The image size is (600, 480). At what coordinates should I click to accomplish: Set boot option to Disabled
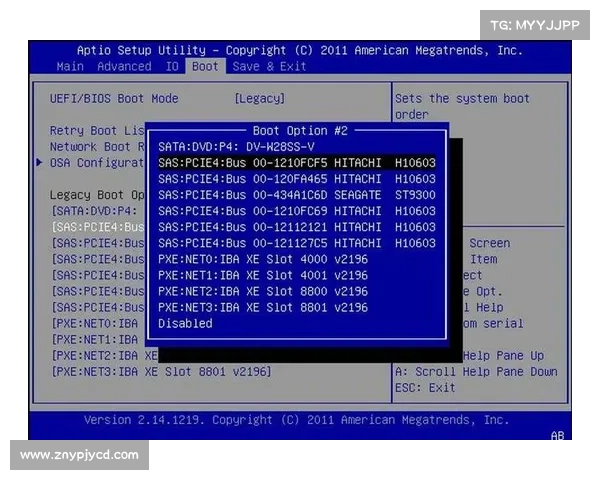pos(185,324)
